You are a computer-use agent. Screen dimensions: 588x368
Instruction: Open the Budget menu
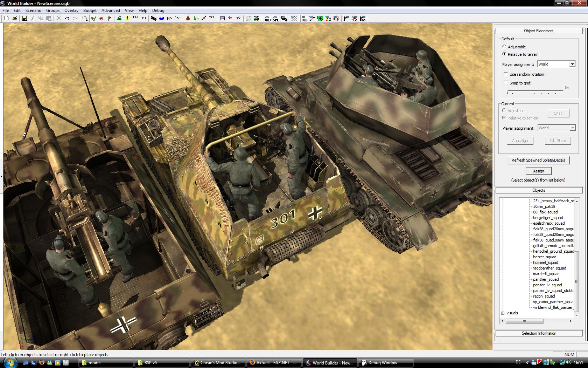(90, 10)
